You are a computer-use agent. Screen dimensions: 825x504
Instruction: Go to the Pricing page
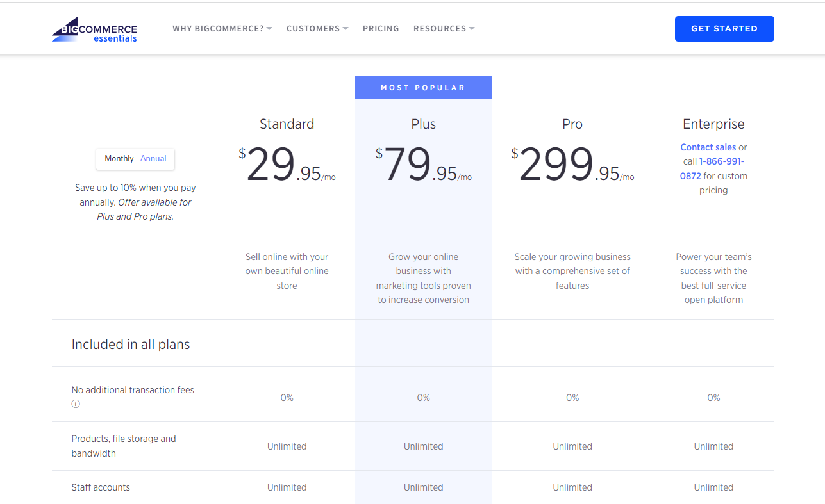click(381, 29)
